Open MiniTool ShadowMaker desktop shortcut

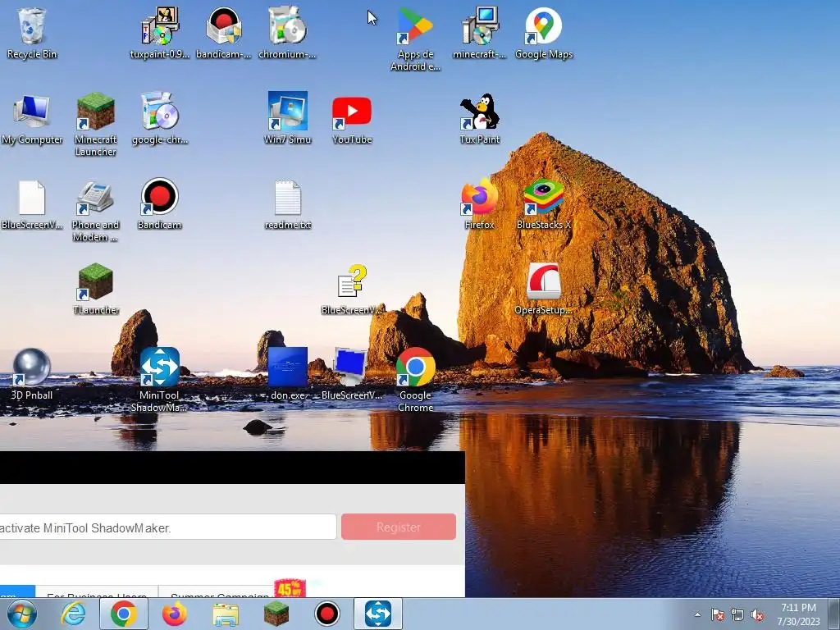pyautogui.click(x=160, y=379)
